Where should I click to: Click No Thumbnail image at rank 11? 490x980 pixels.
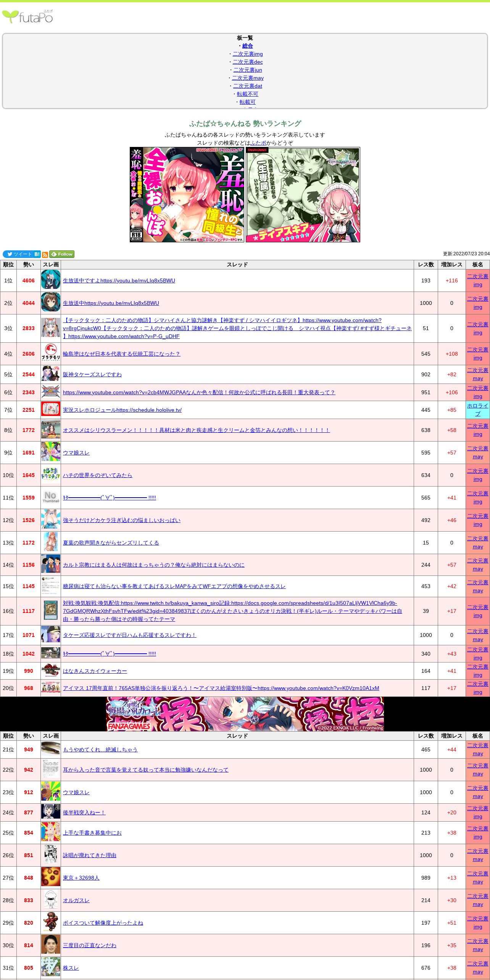(51, 497)
